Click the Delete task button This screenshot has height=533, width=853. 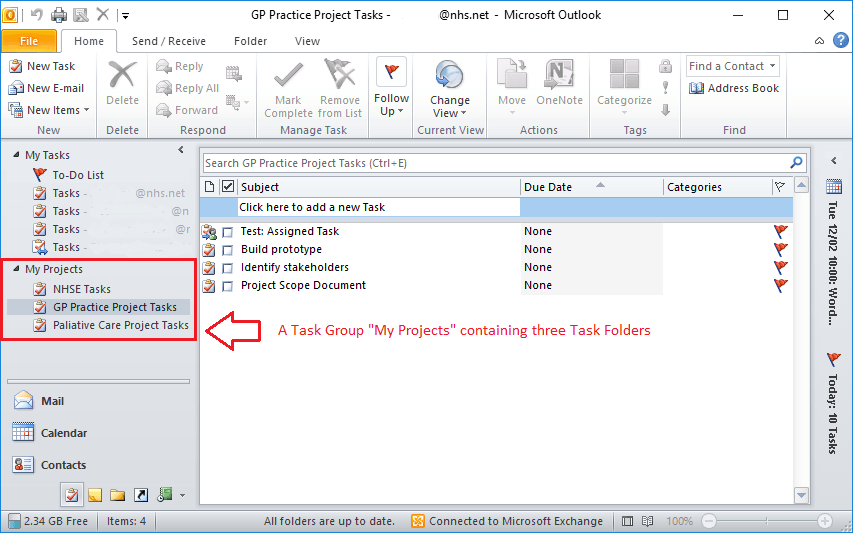[122, 83]
